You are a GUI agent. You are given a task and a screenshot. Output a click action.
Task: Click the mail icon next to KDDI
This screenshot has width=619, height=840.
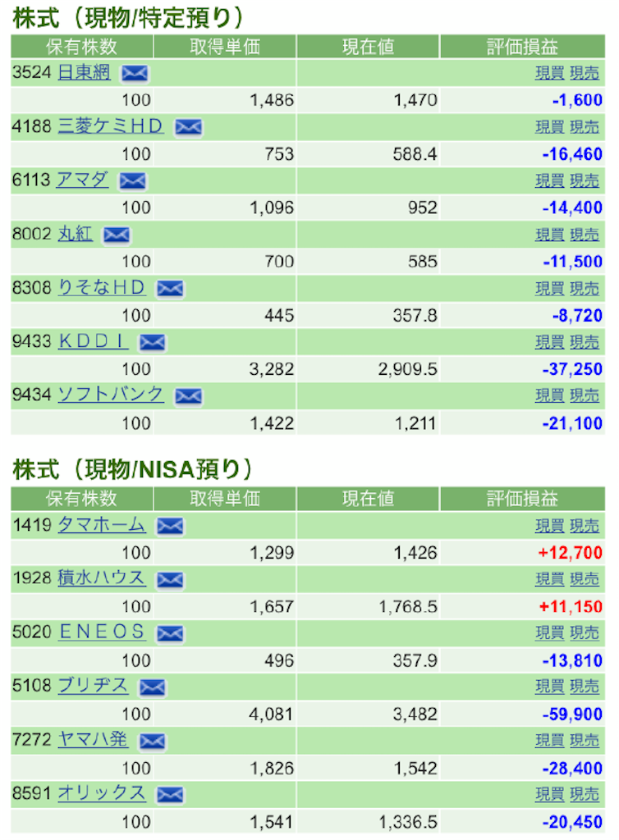pos(152,342)
